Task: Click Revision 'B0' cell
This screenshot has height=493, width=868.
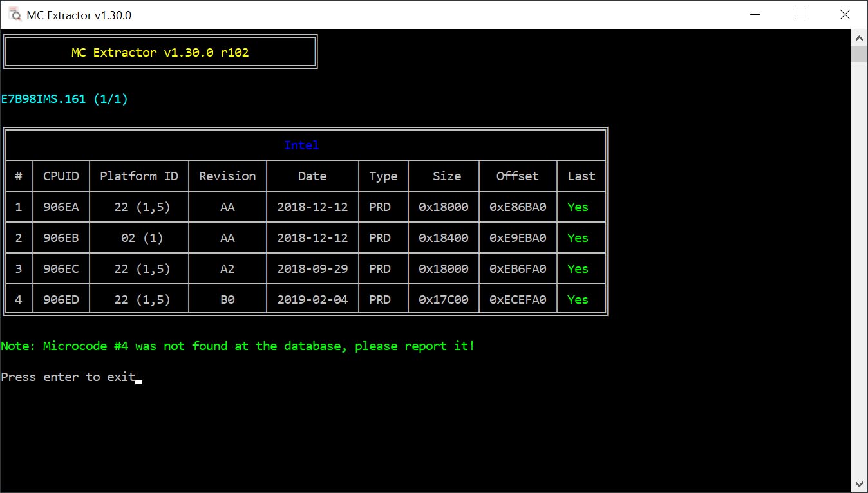Action: (x=227, y=299)
